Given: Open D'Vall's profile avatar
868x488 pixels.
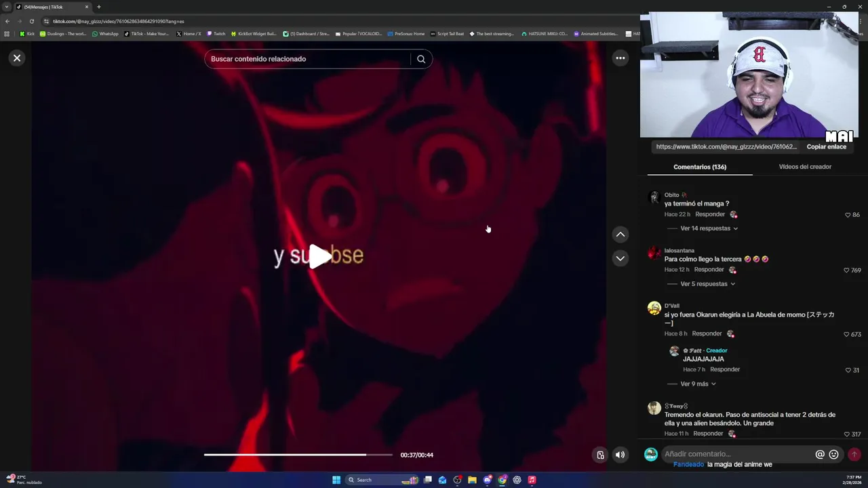Looking at the screenshot, I should (x=654, y=308).
